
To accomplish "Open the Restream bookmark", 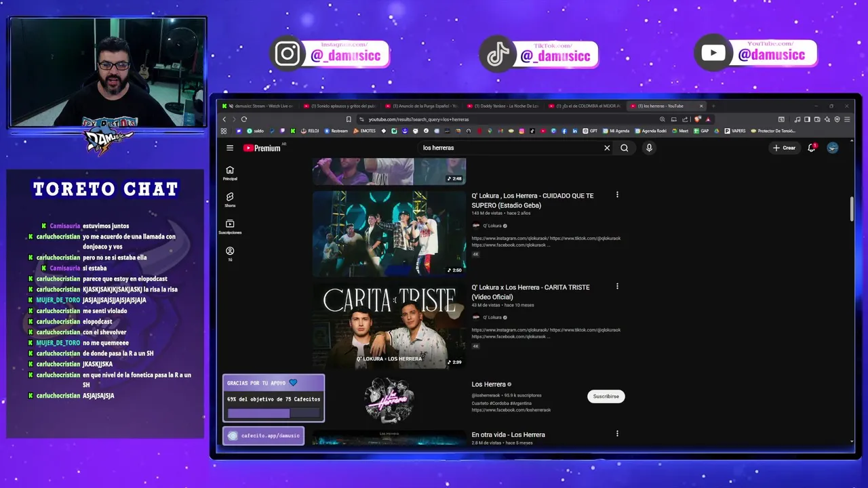I will pos(336,131).
